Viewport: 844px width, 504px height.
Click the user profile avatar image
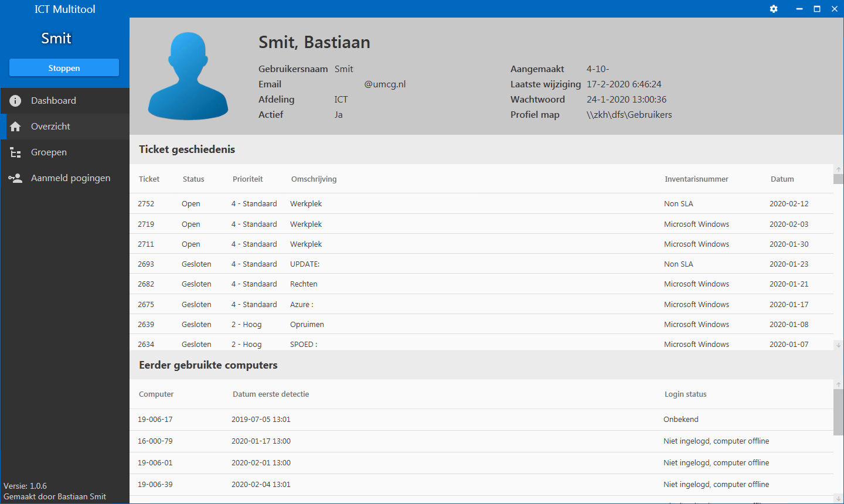pos(188,76)
